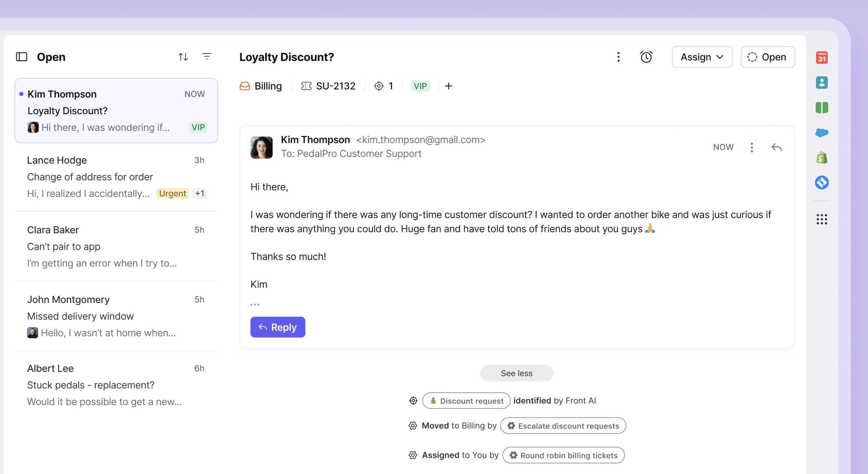The height and width of the screenshot is (474, 868).
Task: Expand the quoted text ellipsis
Action: tap(255, 304)
